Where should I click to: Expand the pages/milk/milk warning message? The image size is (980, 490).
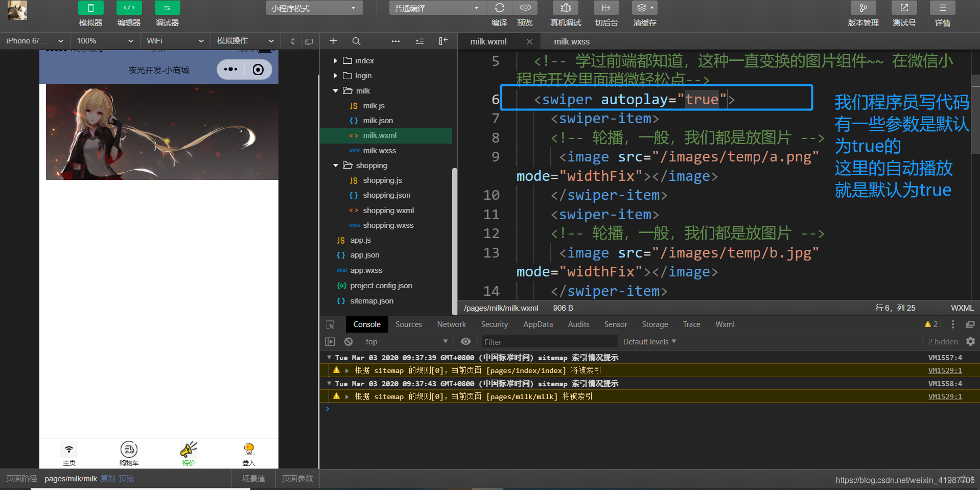tap(347, 397)
